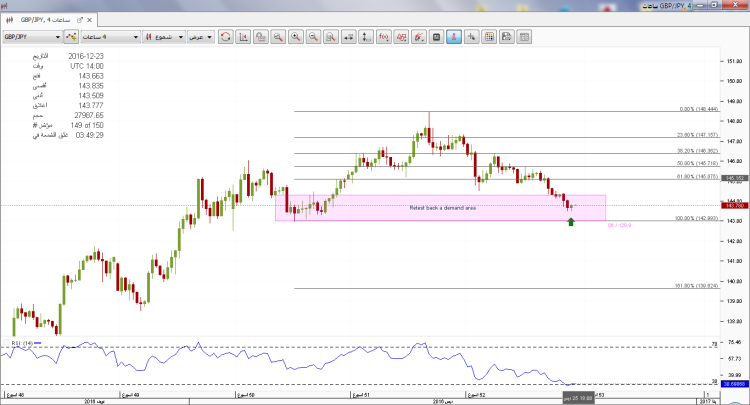Click the أسبوع 52 label on time axis
This screenshot has height=405, width=750.
(476, 395)
